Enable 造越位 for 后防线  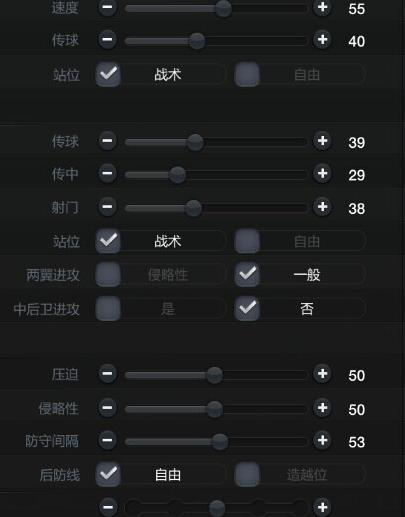tap(247, 474)
